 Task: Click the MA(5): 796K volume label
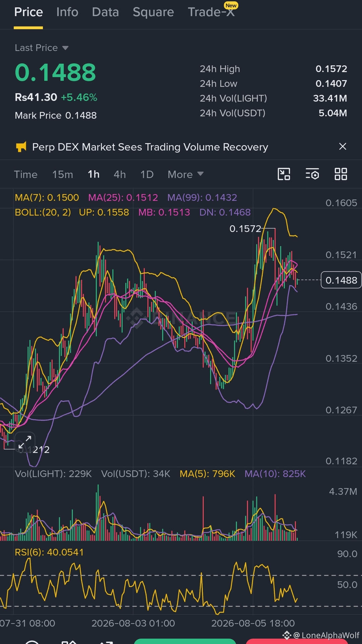click(x=207, y=474)
